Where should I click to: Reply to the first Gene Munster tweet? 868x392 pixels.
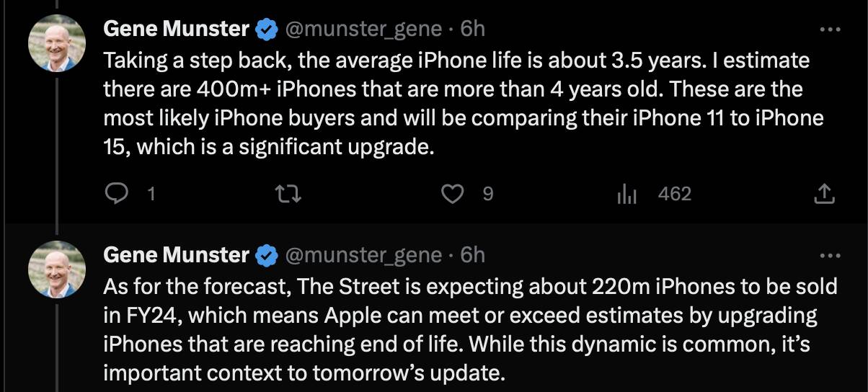116,193
